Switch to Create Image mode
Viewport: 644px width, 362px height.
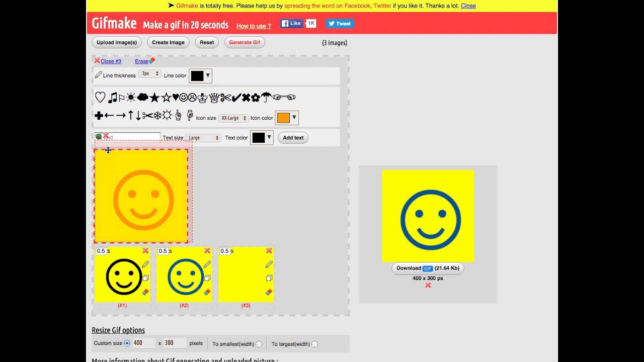coord(168,42)
